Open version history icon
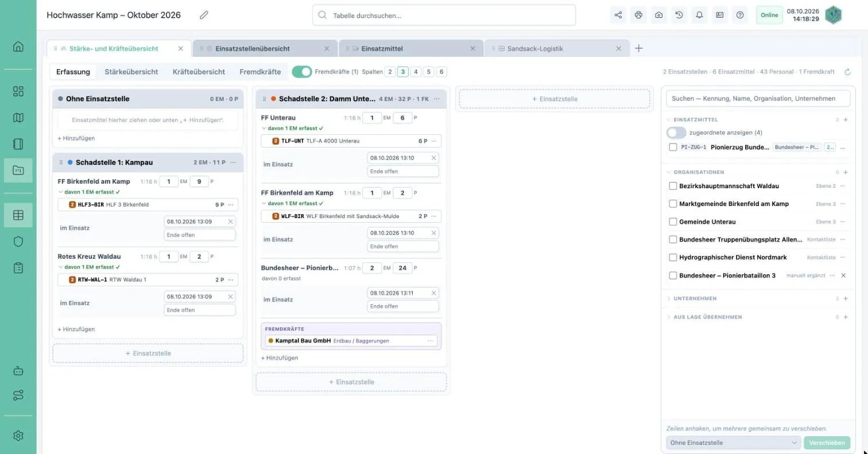Viewport: 868px width, 454px height. (679, 15)
